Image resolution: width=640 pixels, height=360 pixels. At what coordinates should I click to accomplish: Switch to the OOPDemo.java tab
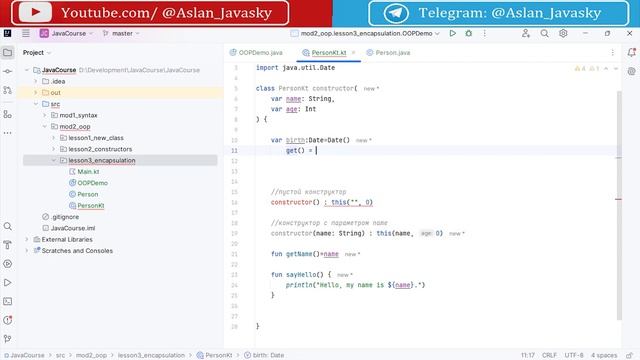click(x=256, y=53)
